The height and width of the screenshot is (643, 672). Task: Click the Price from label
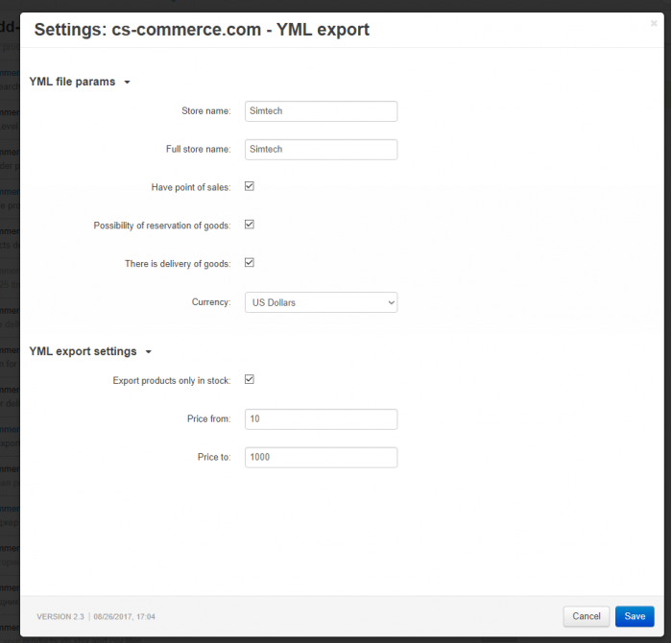[x=208, y=419]
